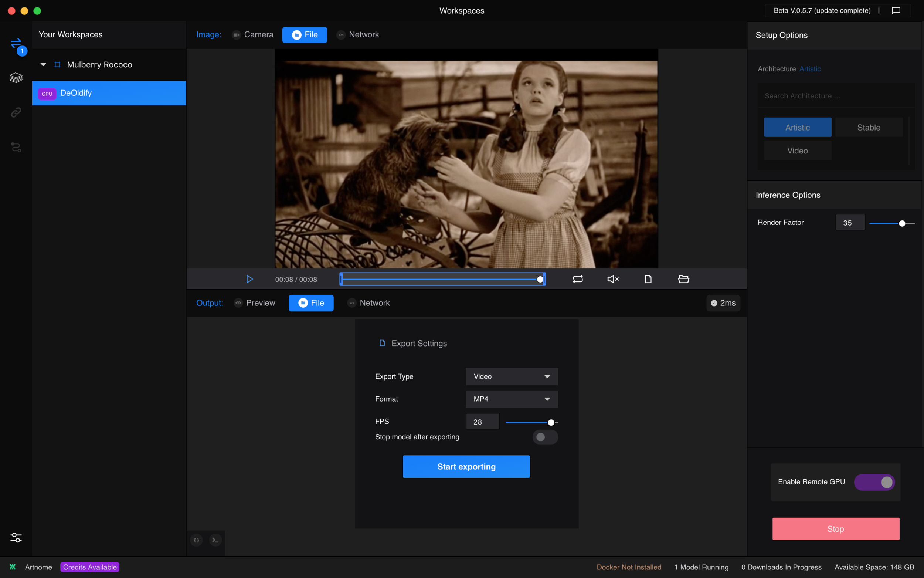Click the 2ms latency clock indicator
924x578 pixels.
723,303
